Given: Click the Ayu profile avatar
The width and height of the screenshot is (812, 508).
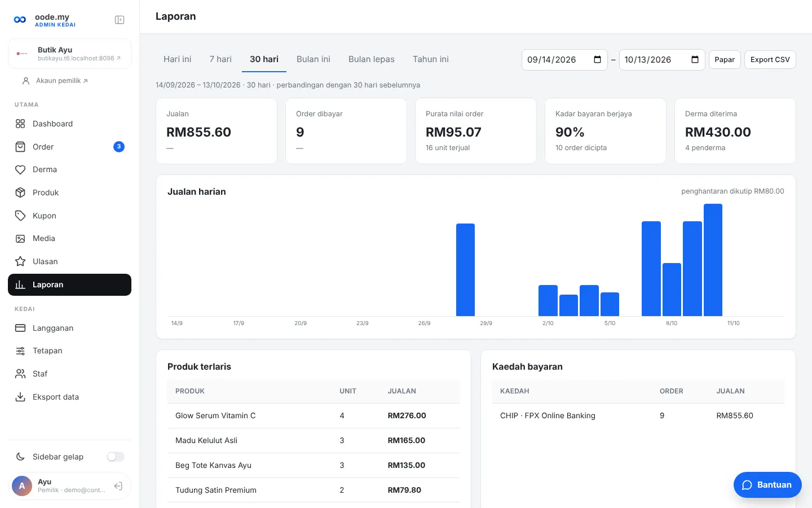Looking at the screenshot, I should click(22, 486).
